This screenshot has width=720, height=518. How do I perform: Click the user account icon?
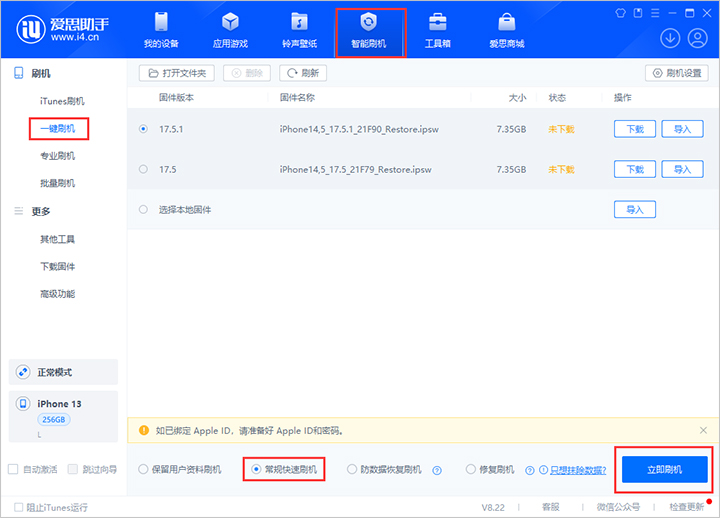coord(697,38)
